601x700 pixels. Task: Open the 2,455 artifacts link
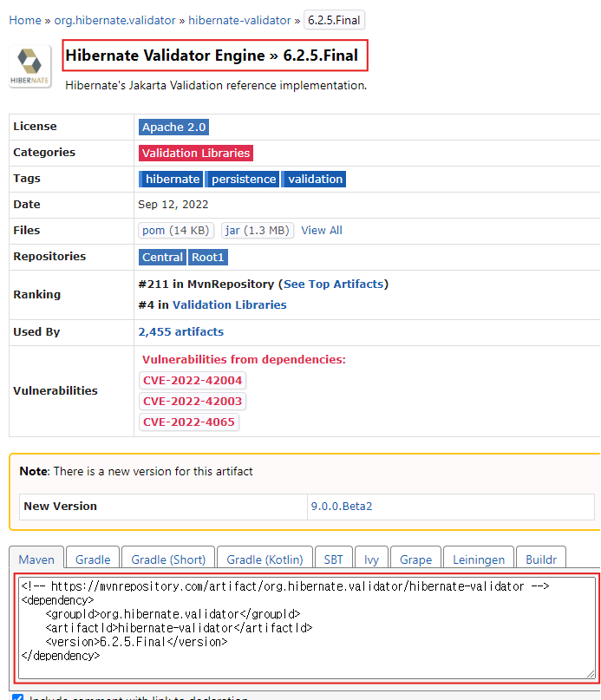click(181, 331)
